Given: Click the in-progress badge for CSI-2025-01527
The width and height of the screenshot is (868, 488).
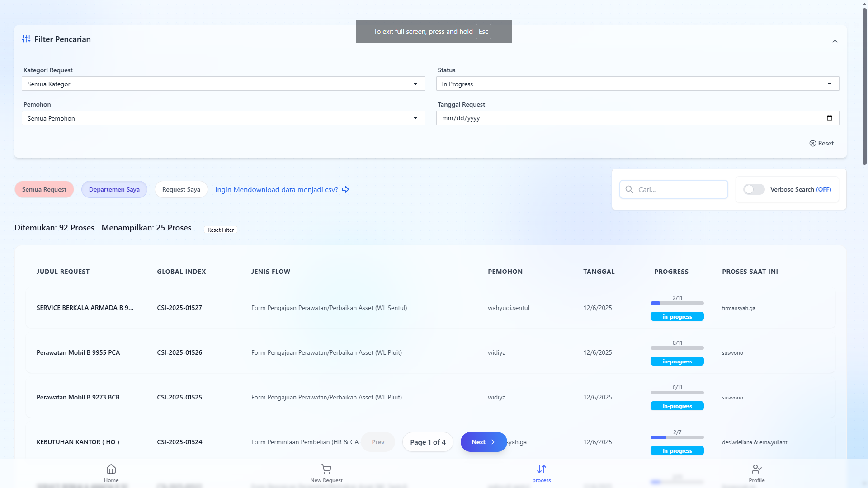Looking at the screenshot, I should pos(677,316).
